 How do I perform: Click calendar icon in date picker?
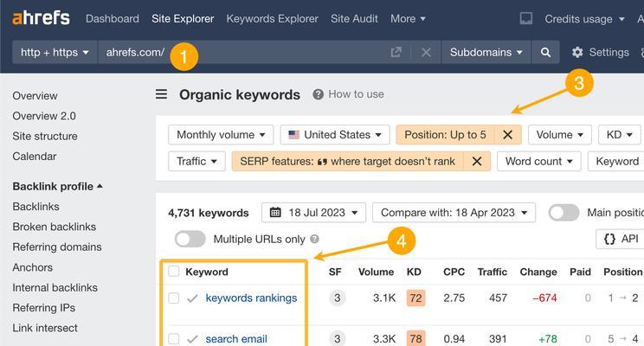(x=275, y=213)
